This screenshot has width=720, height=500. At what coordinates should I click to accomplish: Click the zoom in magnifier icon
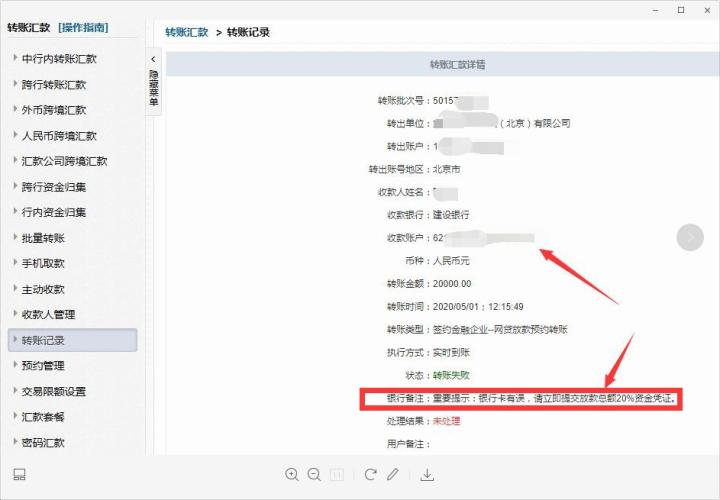coord(292,474)
